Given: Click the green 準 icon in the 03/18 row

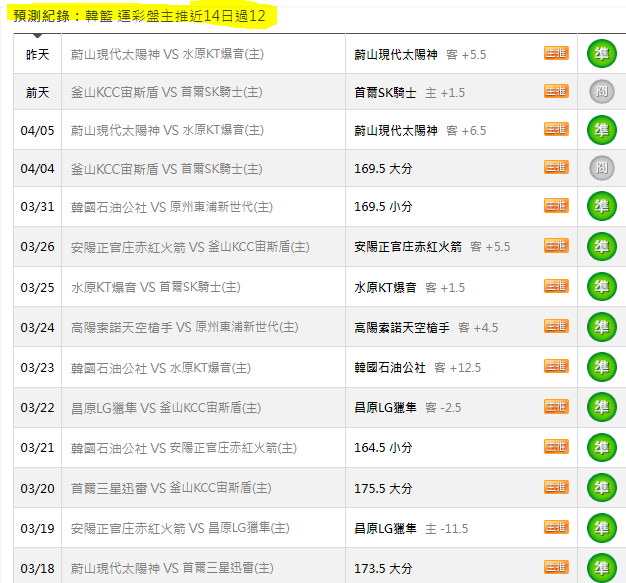Looking at the screenshot, I should [x=602, y=568].
